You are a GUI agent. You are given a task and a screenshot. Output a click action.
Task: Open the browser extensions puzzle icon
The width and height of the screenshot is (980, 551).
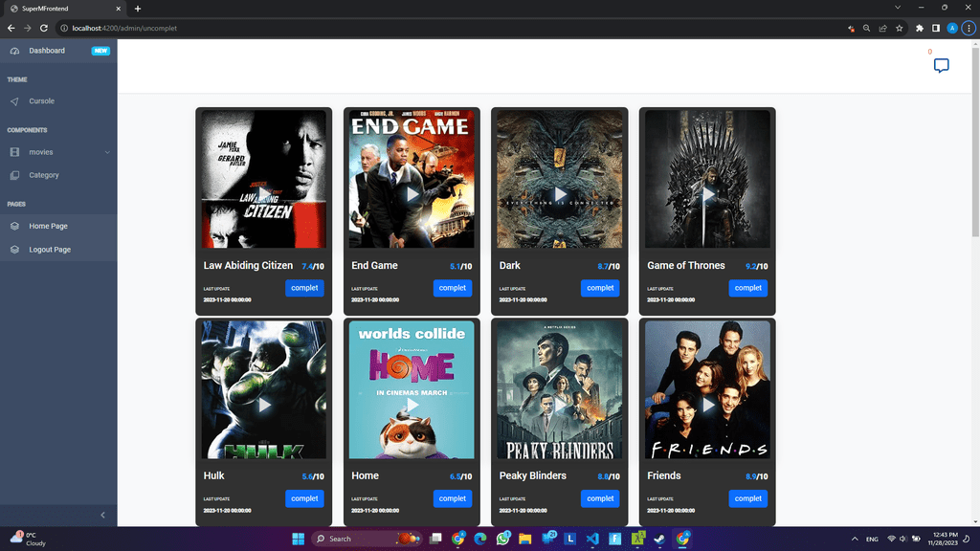click(920, 28)
